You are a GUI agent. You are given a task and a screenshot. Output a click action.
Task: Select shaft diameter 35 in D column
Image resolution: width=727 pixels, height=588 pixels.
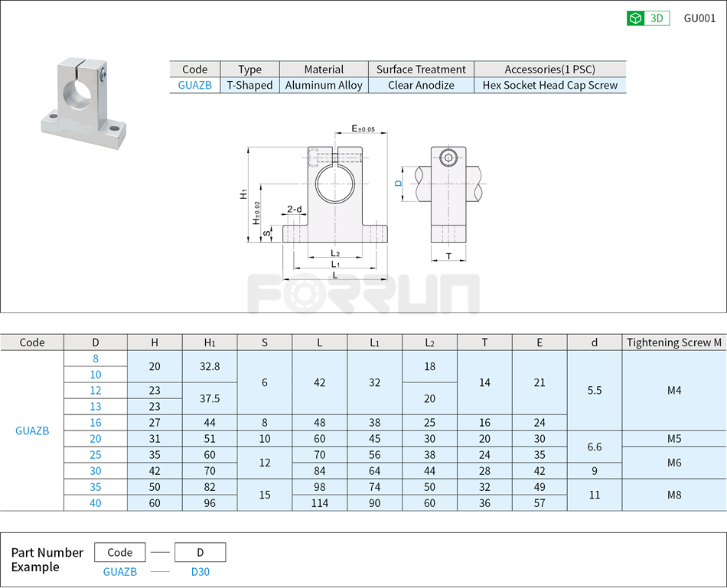point(96,487)
